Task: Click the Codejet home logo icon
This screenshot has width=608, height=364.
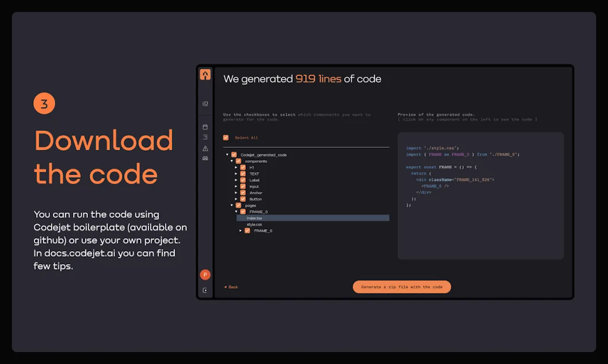Action: (x=205, y=74)
